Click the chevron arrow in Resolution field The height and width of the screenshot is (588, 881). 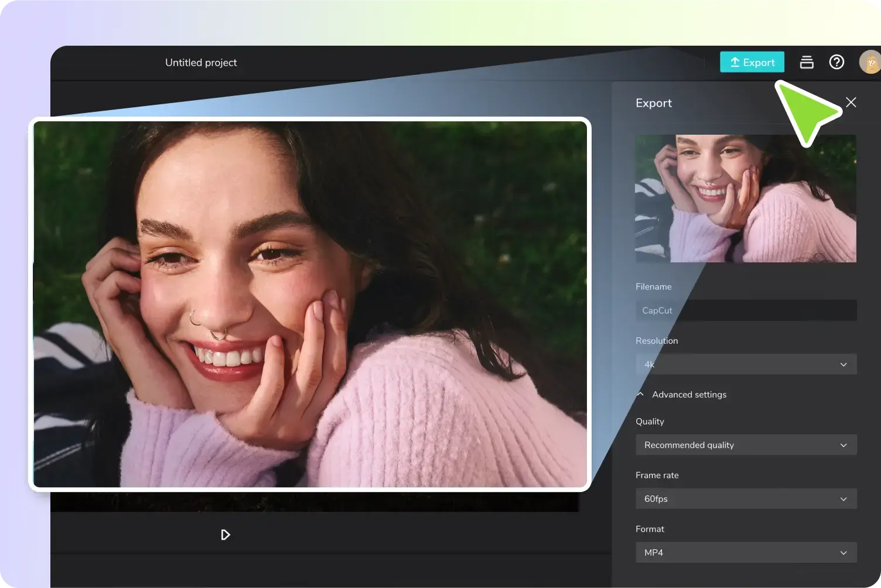coord(844,364)
